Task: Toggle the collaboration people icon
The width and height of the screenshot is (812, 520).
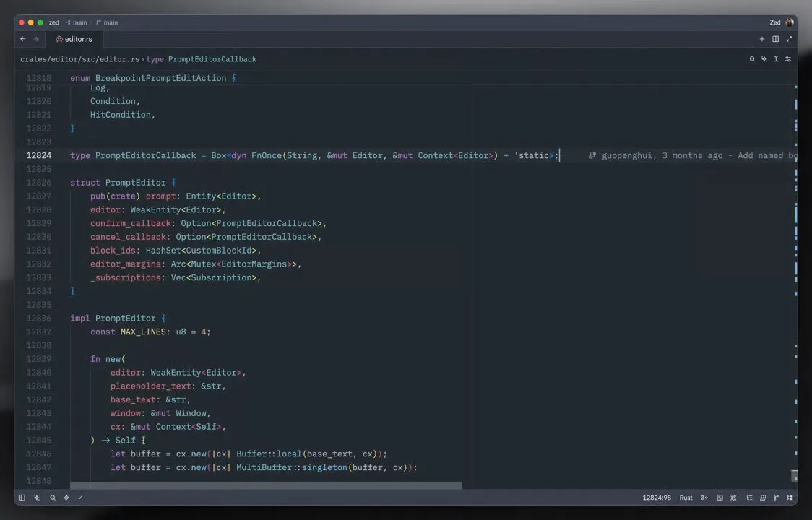Action: click(x=763, y=498)
